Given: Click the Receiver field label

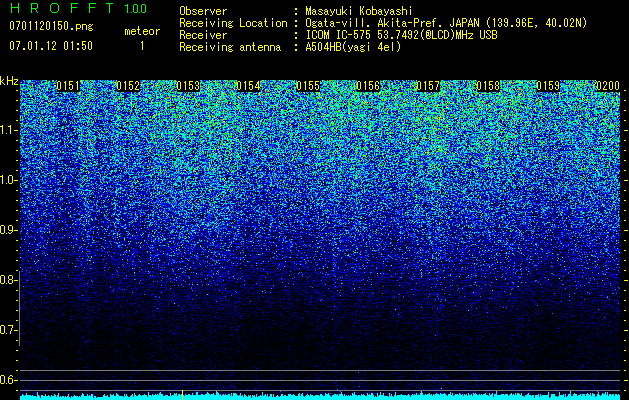Looking at the screenshot, I should [x=203, y=35].
